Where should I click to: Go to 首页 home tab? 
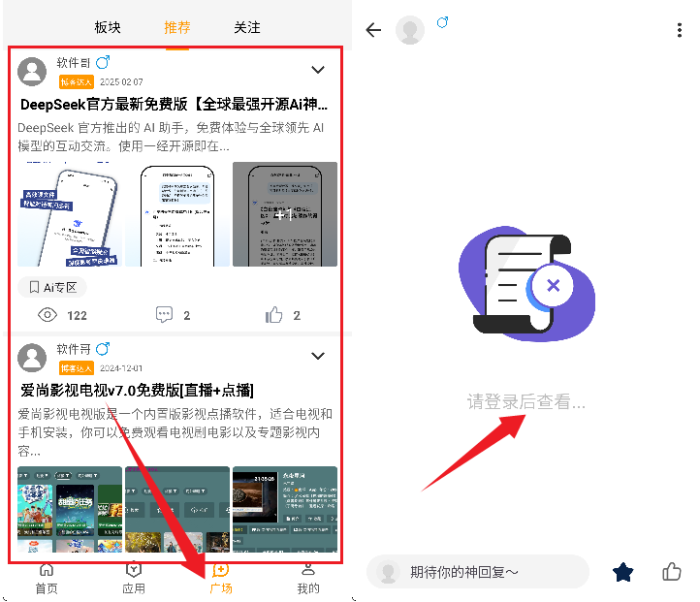[x=47, y=579]
